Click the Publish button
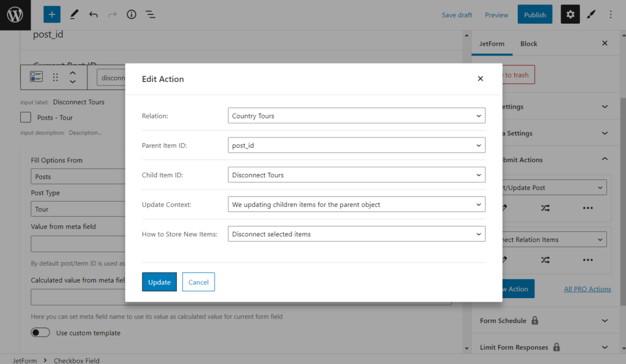The image size is (626, 364). pyautogui.click(x=535, y=15)
